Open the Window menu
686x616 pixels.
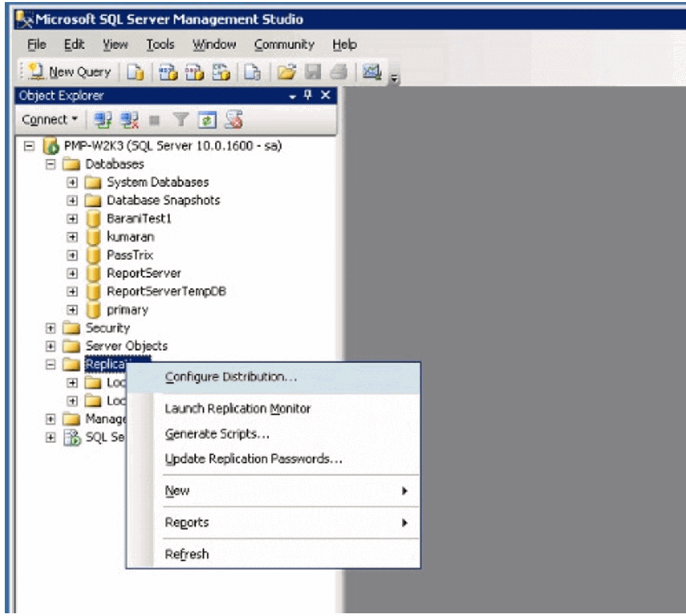click(214, 45)
